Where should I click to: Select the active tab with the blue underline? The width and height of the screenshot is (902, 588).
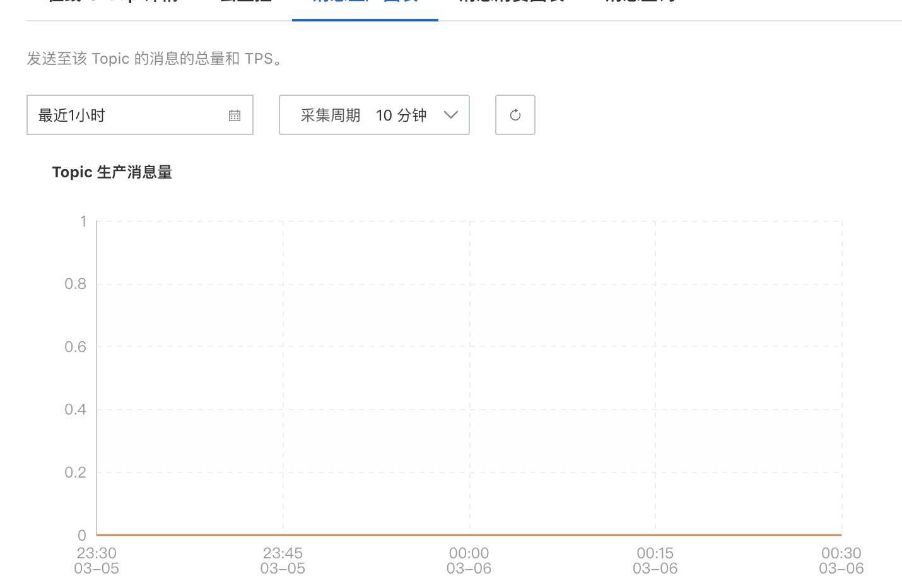365,2
